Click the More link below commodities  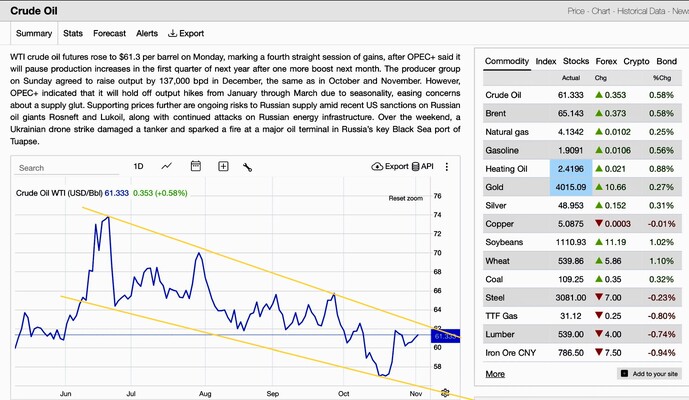point(494,374)
